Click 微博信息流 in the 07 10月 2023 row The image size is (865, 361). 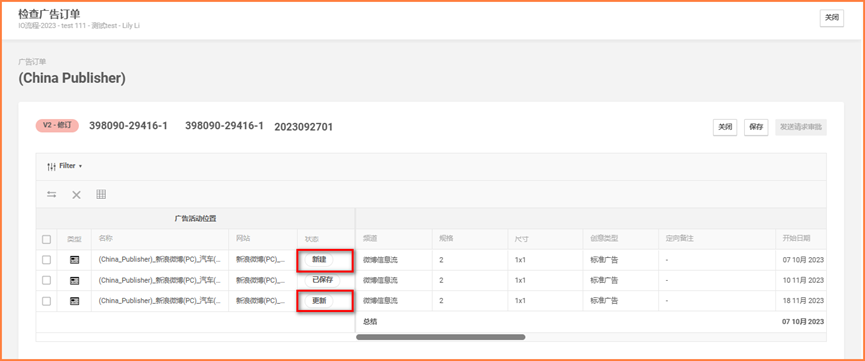click(x=380, y=259)
